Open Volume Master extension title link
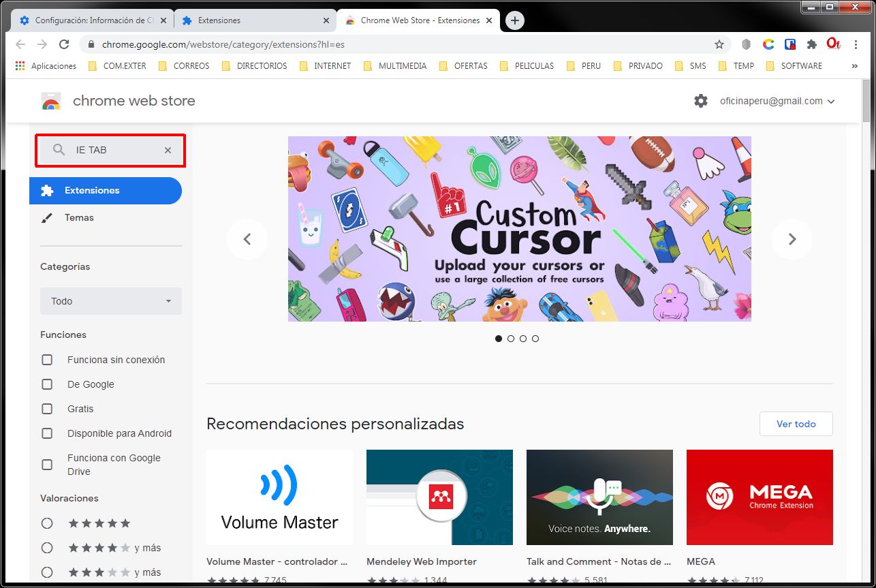This screenshot has height=588, width=876. tap(277, 562)
